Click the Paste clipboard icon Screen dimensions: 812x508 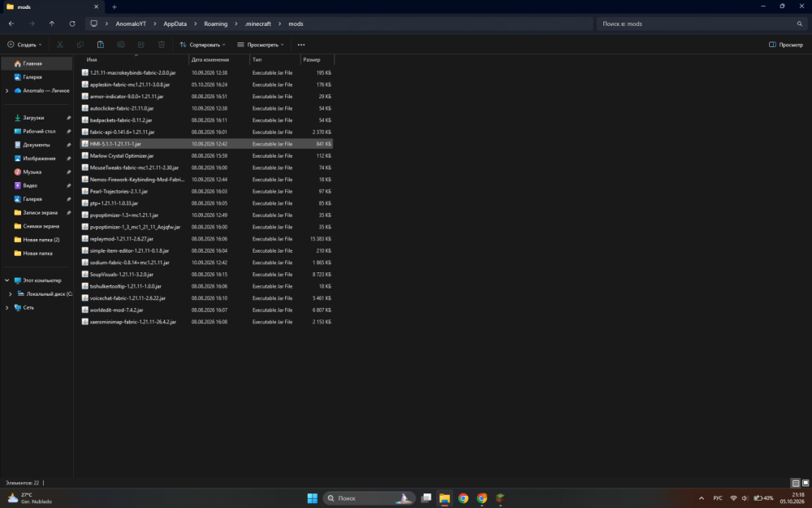tap(101, 45)
